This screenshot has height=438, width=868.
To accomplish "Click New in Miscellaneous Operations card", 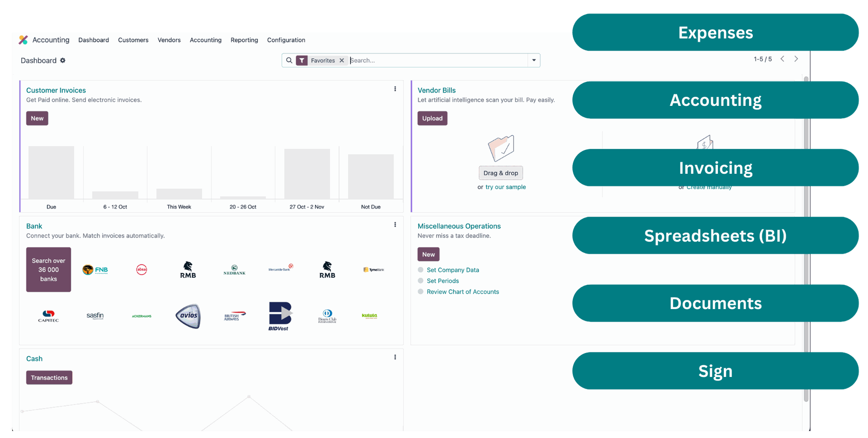I will pos(429,254).
